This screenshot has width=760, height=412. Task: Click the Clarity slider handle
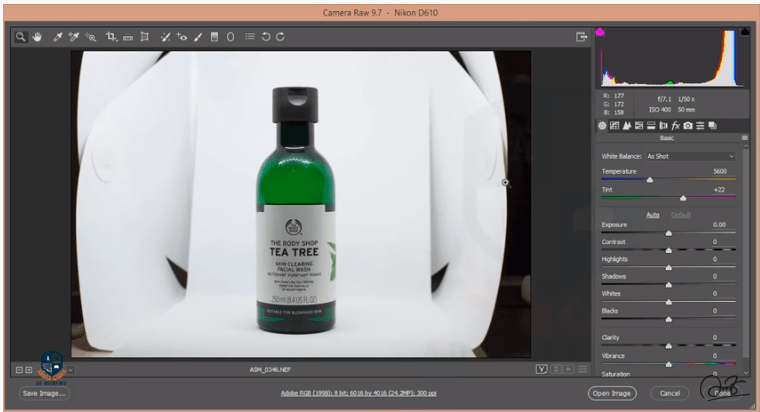(668, 346)
